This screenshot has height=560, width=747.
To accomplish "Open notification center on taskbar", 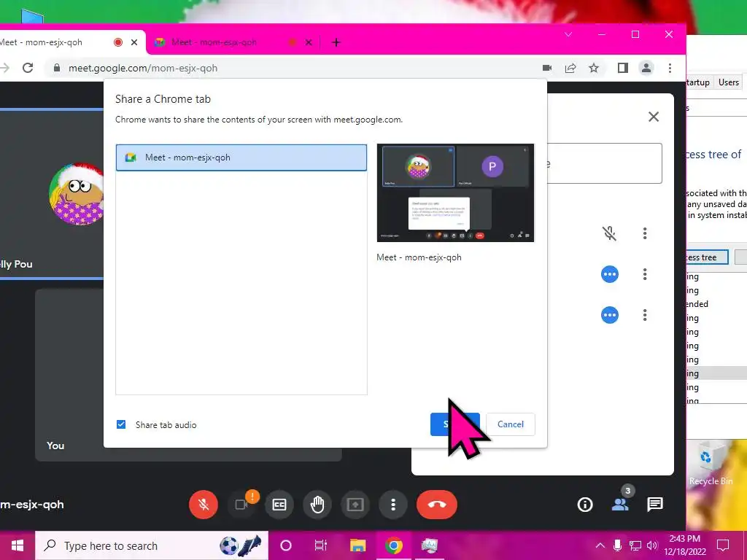I will (x=723, y=545).
